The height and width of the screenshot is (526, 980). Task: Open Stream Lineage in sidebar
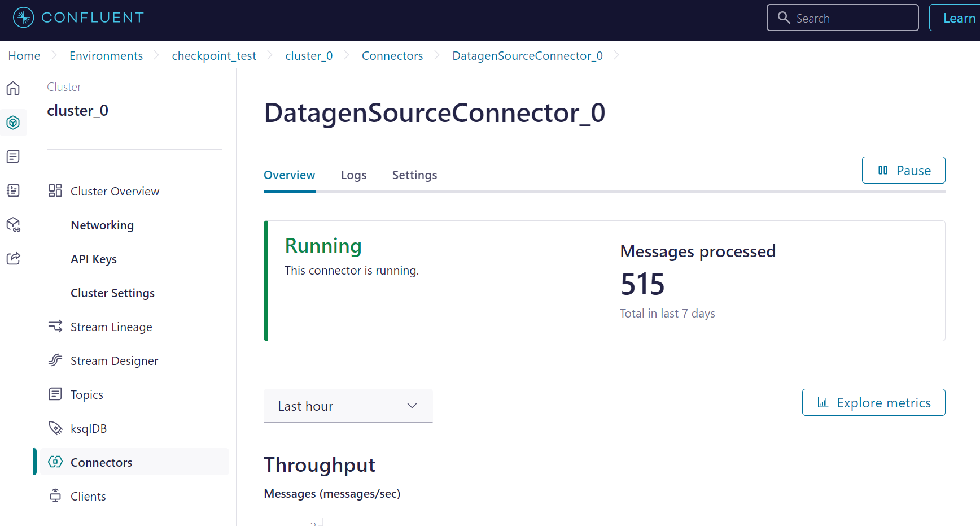pos(111,327)
